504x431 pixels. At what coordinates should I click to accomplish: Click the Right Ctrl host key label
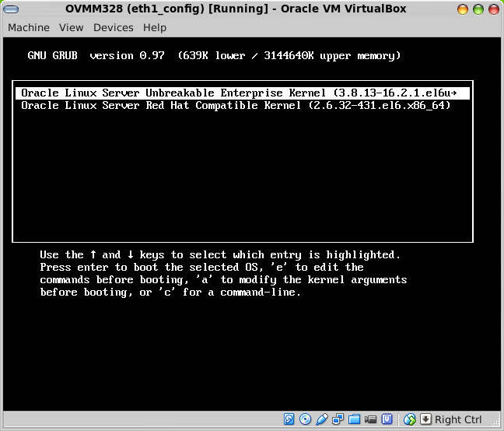click(458, 419)
